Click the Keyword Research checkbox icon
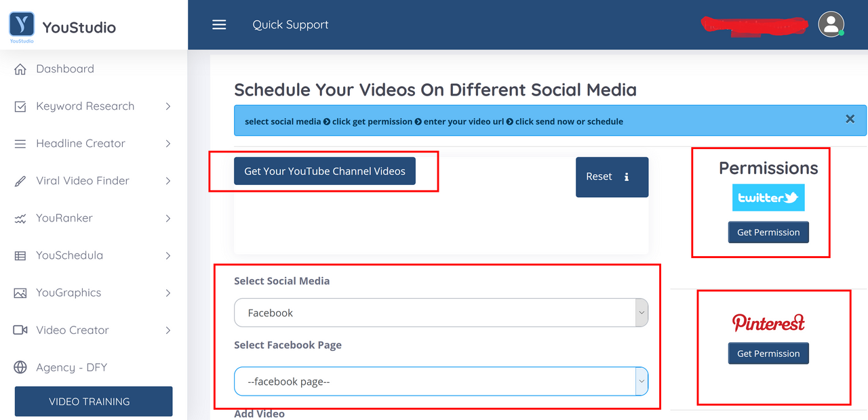Image resolution: width=868 pixels, height=420 pixels. pos(20,106)
